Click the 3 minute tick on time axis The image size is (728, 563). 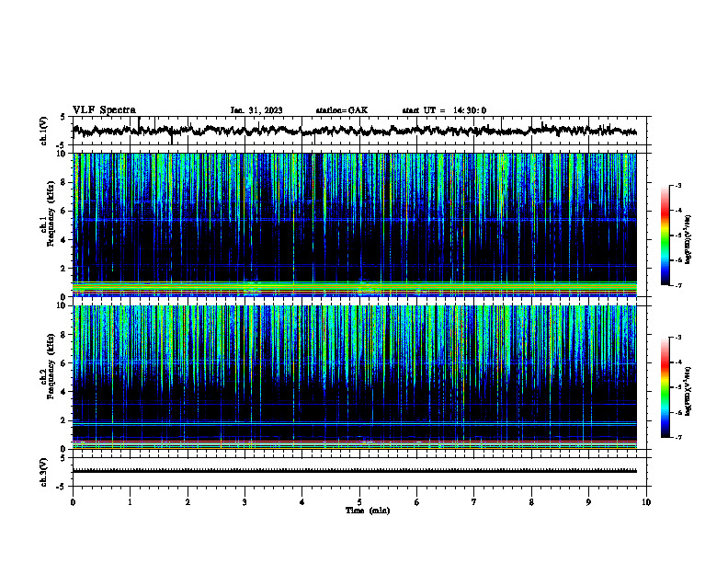[245, 502]
